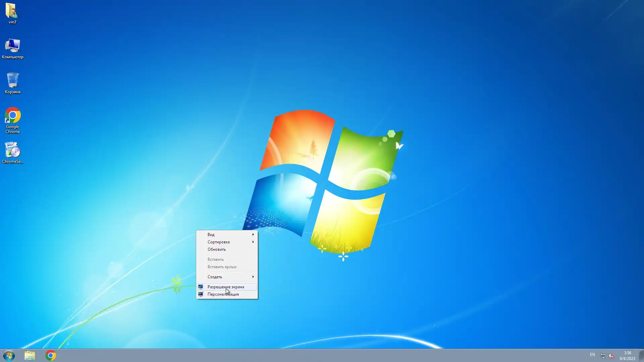The width and height of the screenshot is (644, 362).
Task: Click the Show Desktop strip on the taskbar
Action: pos(641,356)
